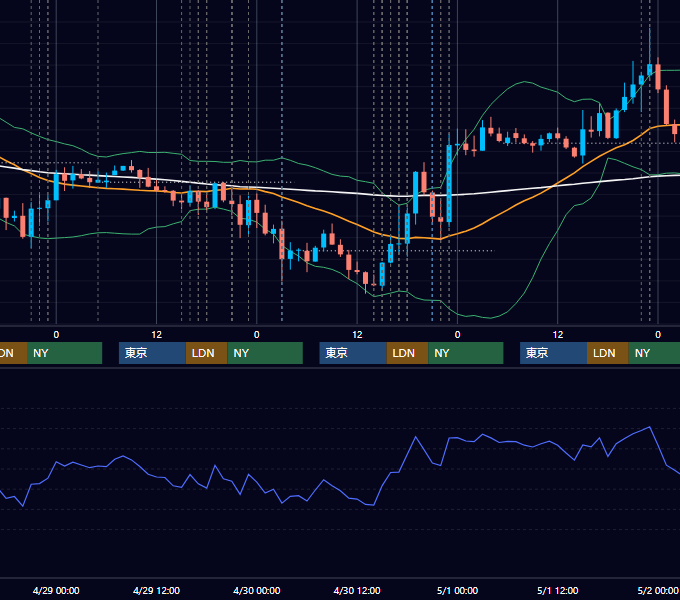Viewport: 680px width, 600px height.
Task: Click the 東京 session block spanning 4/30 12:00
Action: click(x=353, y=353)
